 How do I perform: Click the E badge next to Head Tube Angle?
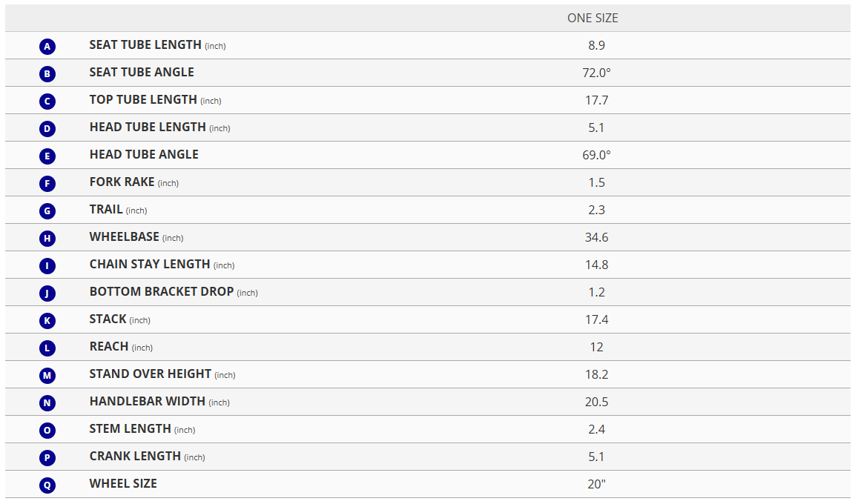[47, 156]
